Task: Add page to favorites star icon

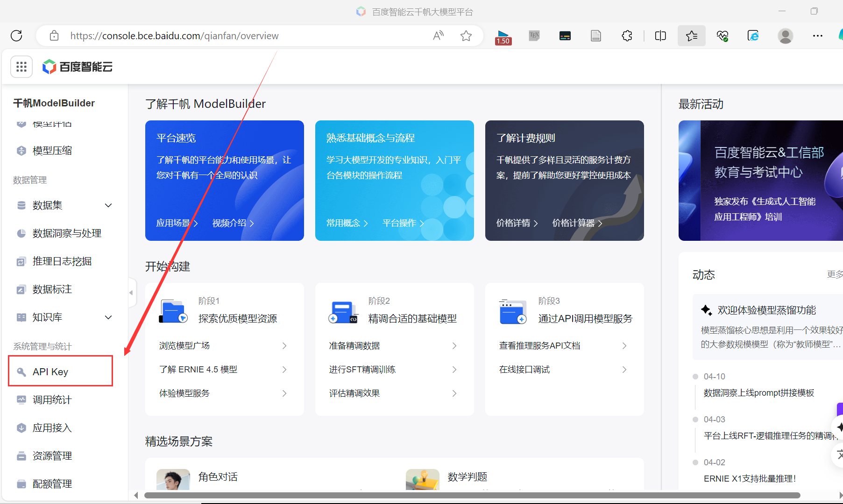Action: click(x=466, y=35)
